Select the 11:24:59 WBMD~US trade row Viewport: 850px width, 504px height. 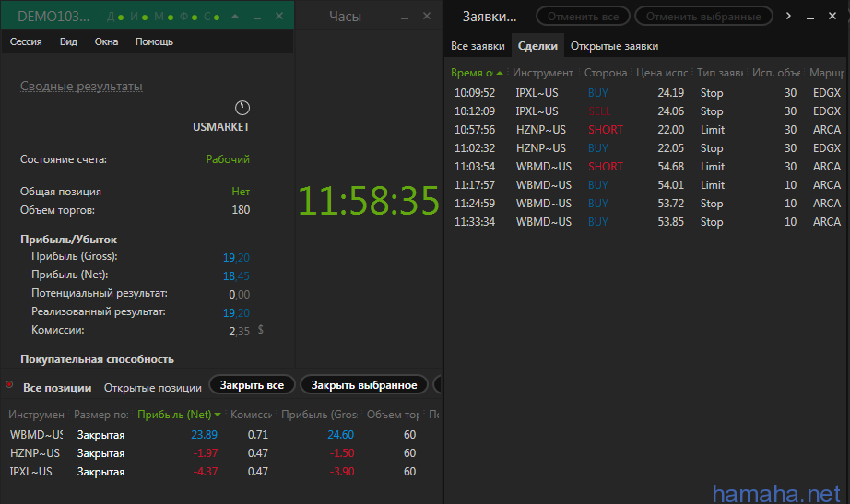coord(647,204)
